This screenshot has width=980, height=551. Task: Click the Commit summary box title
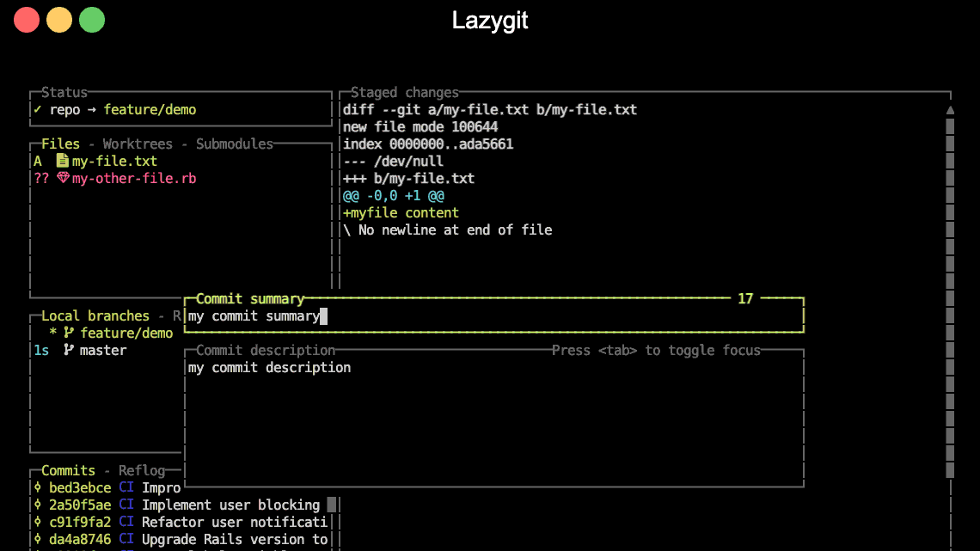(x=250, y=298)
